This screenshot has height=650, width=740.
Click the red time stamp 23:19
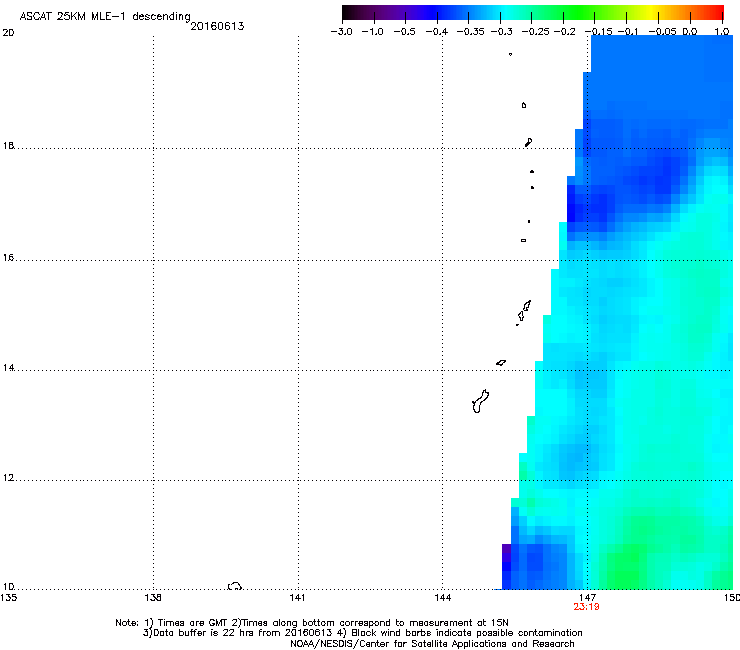click(x=586, y=607)
